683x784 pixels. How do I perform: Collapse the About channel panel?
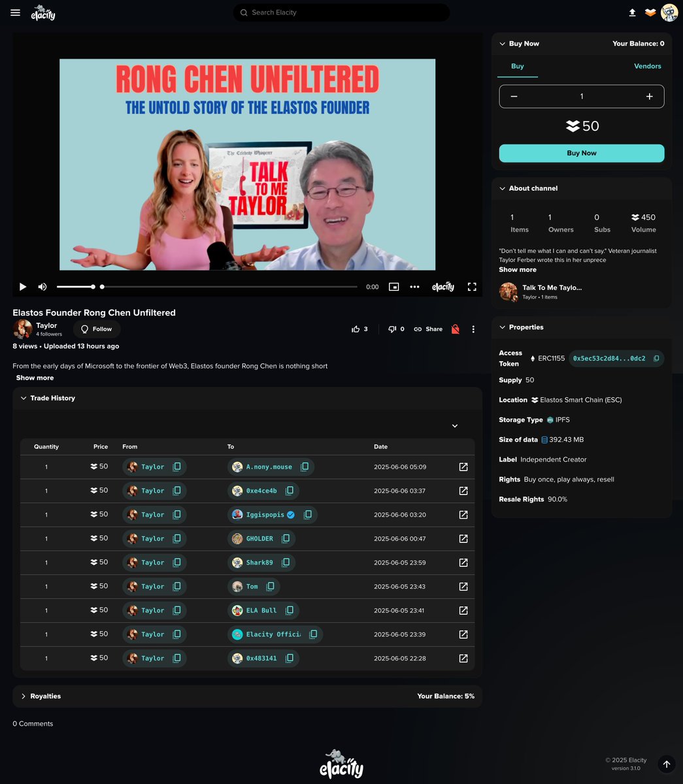502,188
